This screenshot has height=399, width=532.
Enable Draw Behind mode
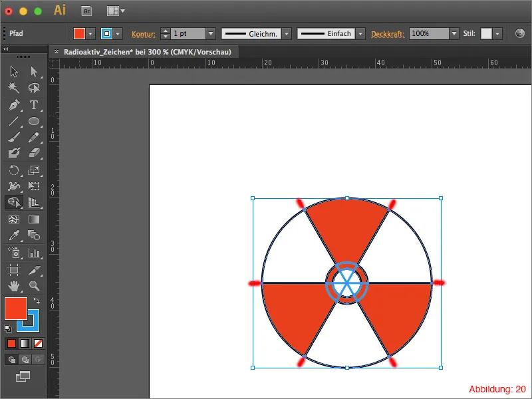pyautogui.click(x=25, y=359)
